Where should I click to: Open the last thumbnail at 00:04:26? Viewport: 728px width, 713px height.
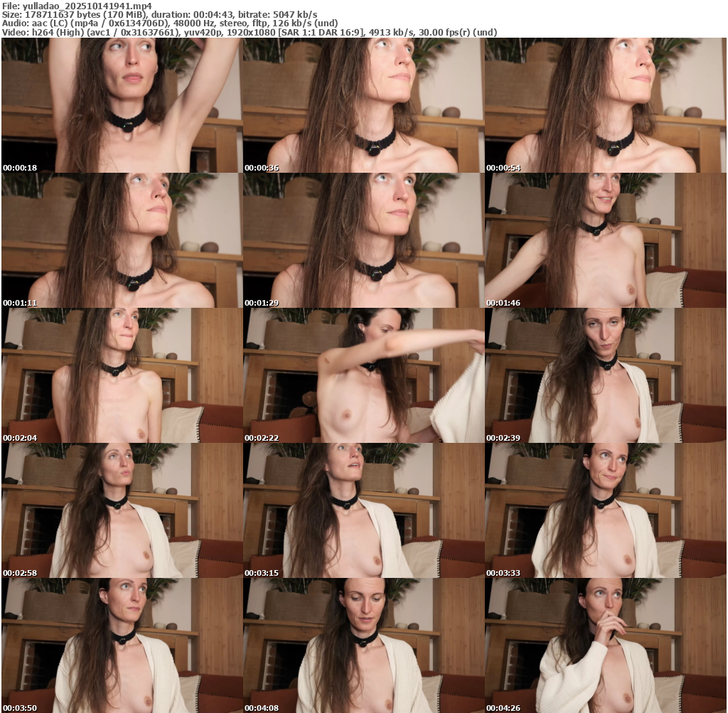click(x=605, y=645)
